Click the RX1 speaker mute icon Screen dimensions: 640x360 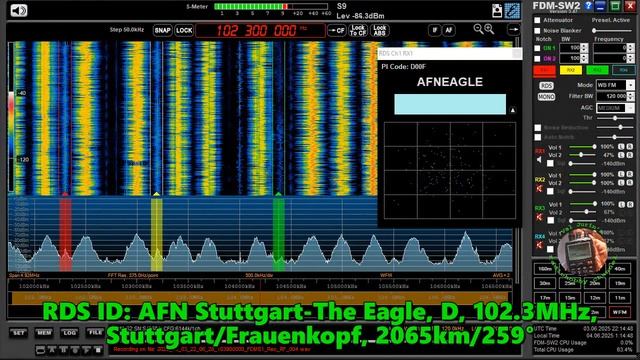tap(539, 160)
